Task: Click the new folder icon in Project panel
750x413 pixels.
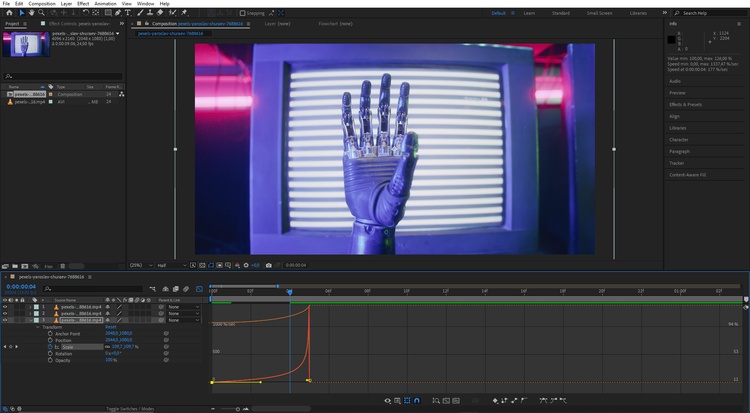Action: [15, 266]
